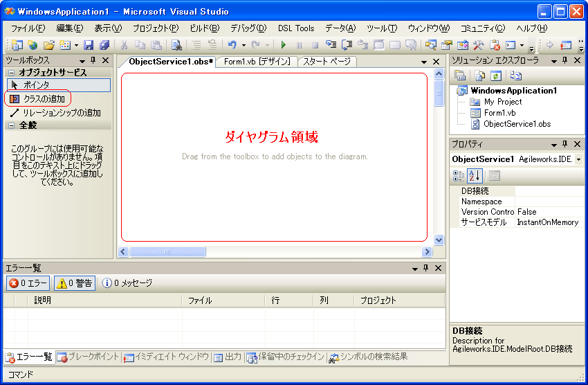
Task: Open the イミディエイト ウィンドウ bottom tab
Action: pos(167,357)
